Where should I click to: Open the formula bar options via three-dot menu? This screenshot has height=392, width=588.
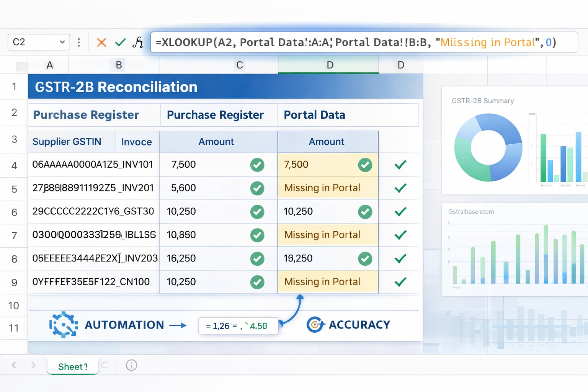click(x=79, y=42)
